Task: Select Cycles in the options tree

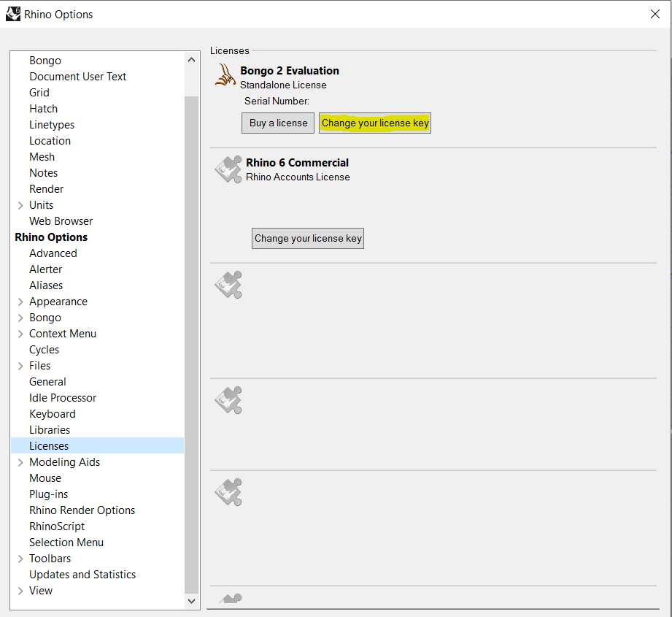Action: click(44, 350)
